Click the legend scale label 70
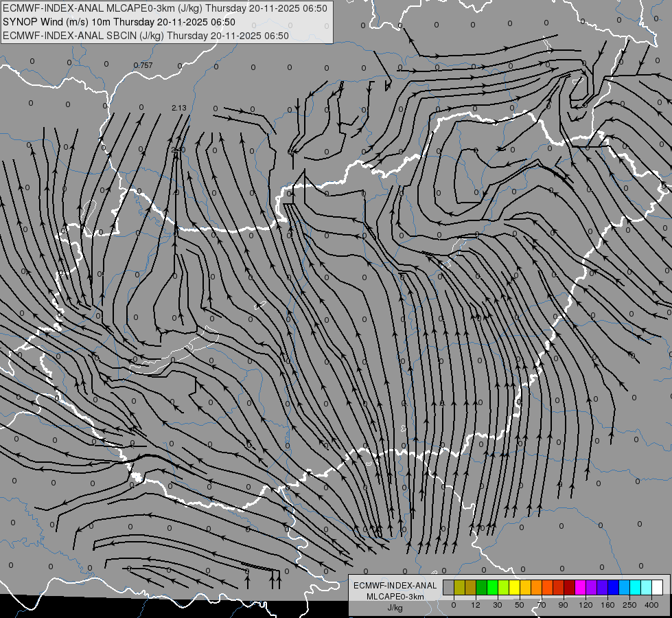The image size is (672, 618). [542, 605]
